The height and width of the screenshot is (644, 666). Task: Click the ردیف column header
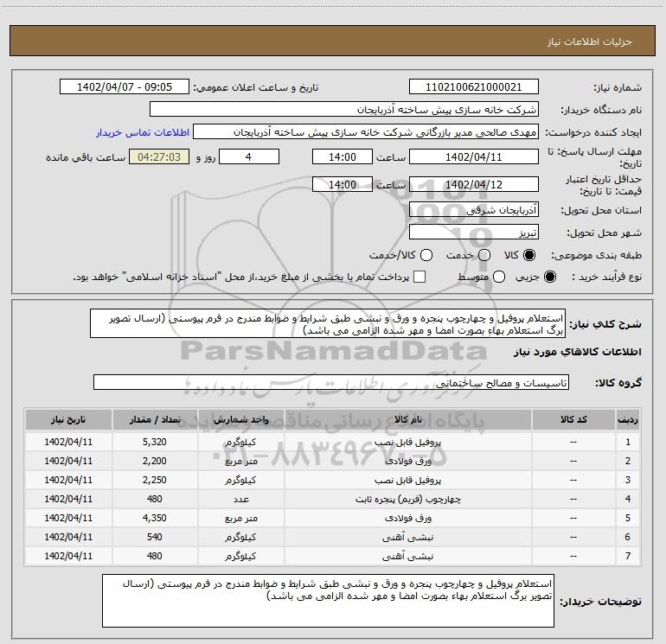pos(628,420)
